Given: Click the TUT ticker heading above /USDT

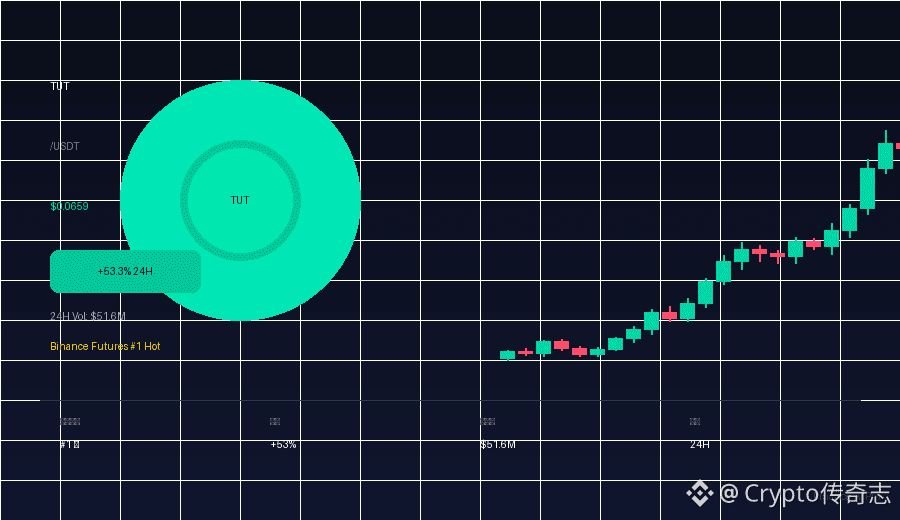Looking at the screenshot, I should point(60,86).
